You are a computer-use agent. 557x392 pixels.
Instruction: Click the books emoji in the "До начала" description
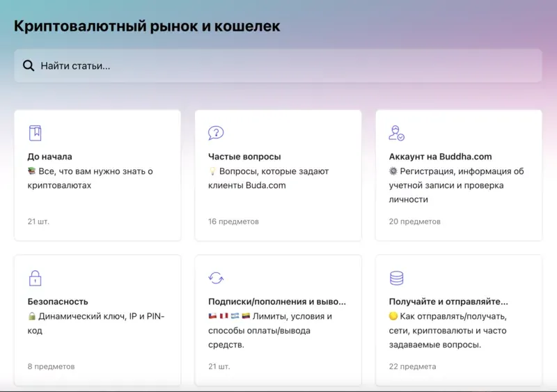pyautogui.click(x=31, y=171)
